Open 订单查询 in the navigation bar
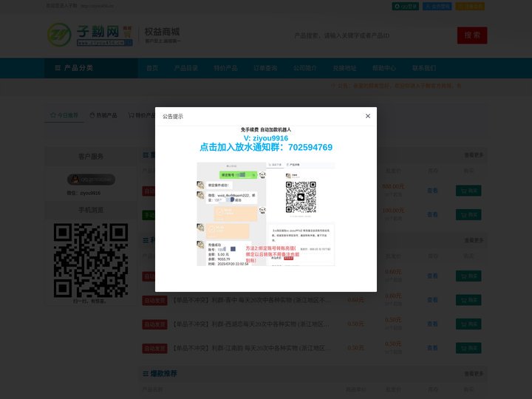Screen dimensions: 532x399 [x=265, y=68]
